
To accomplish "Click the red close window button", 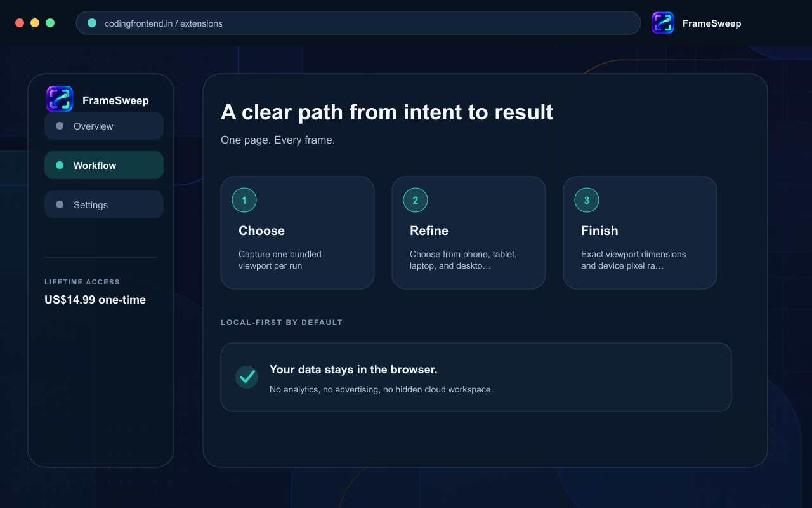I will tap(20, 23).
